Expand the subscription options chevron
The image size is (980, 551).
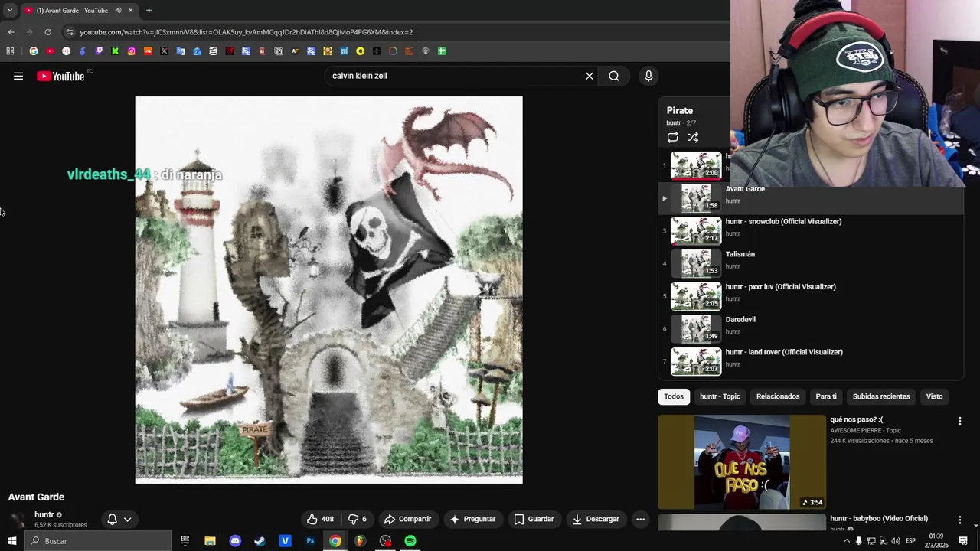coord(128,519)
